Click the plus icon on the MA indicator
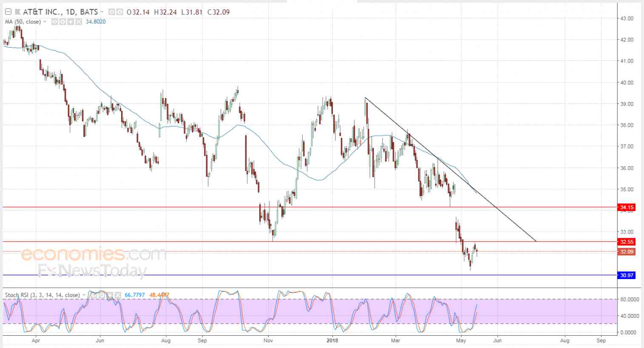 pos(71,22)
